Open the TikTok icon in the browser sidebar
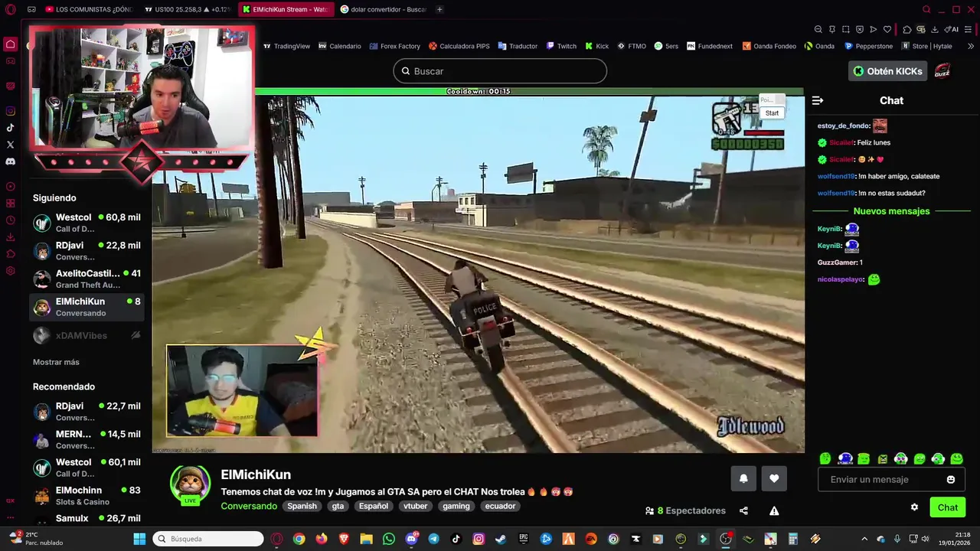 (10, 128)
